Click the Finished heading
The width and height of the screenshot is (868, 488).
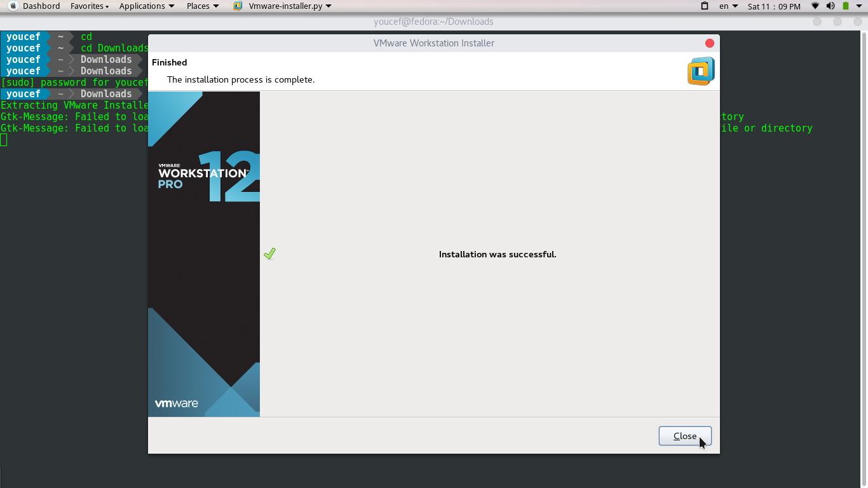coord(170,62)
